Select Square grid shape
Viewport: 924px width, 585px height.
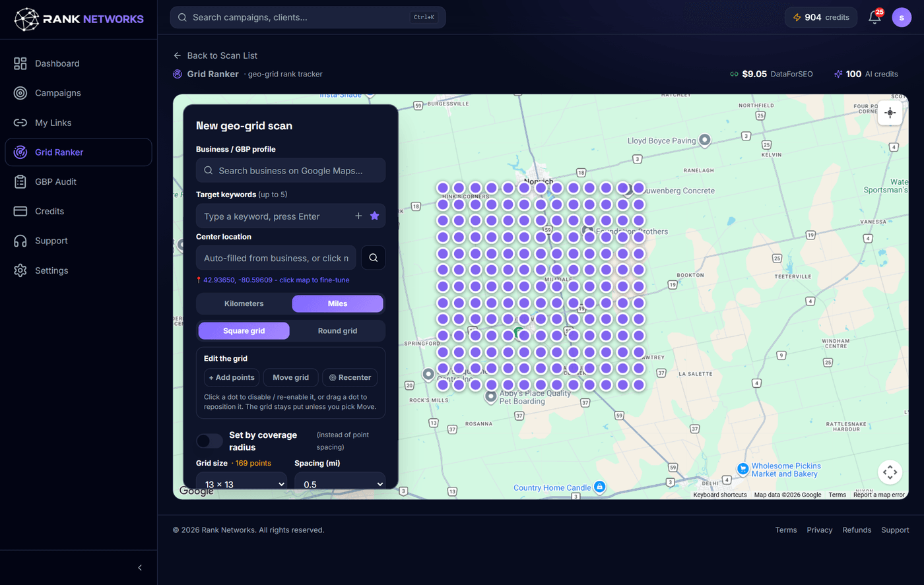tap(244, 331)
